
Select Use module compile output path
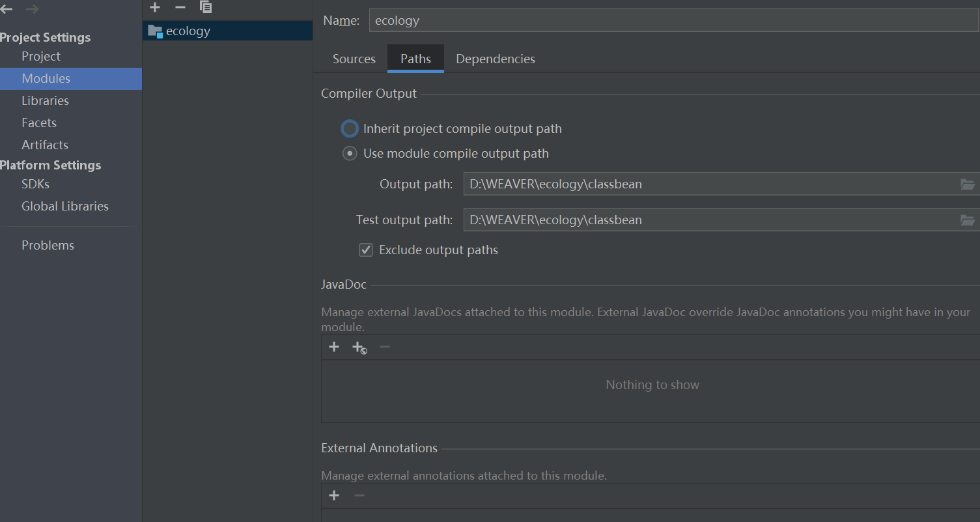(350, 154)
